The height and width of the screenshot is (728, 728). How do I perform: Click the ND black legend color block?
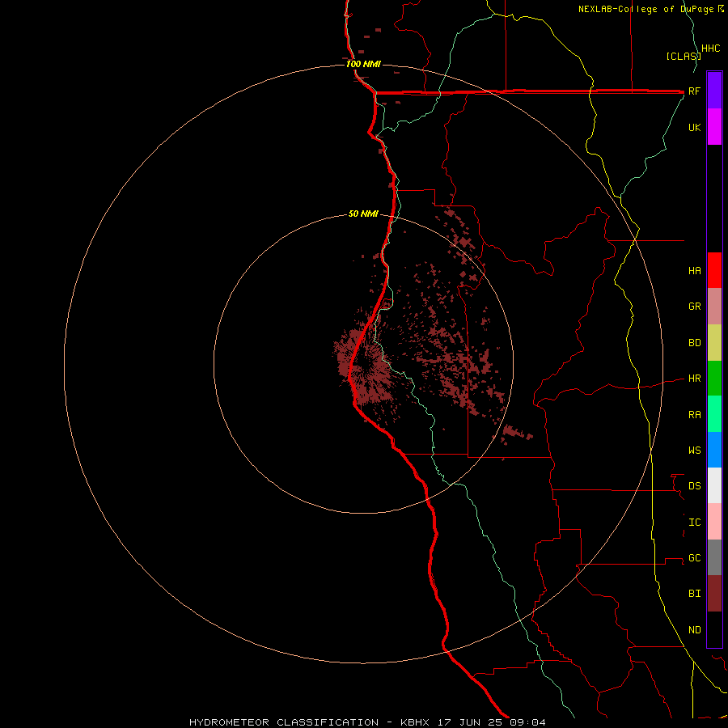coord(714,629)
